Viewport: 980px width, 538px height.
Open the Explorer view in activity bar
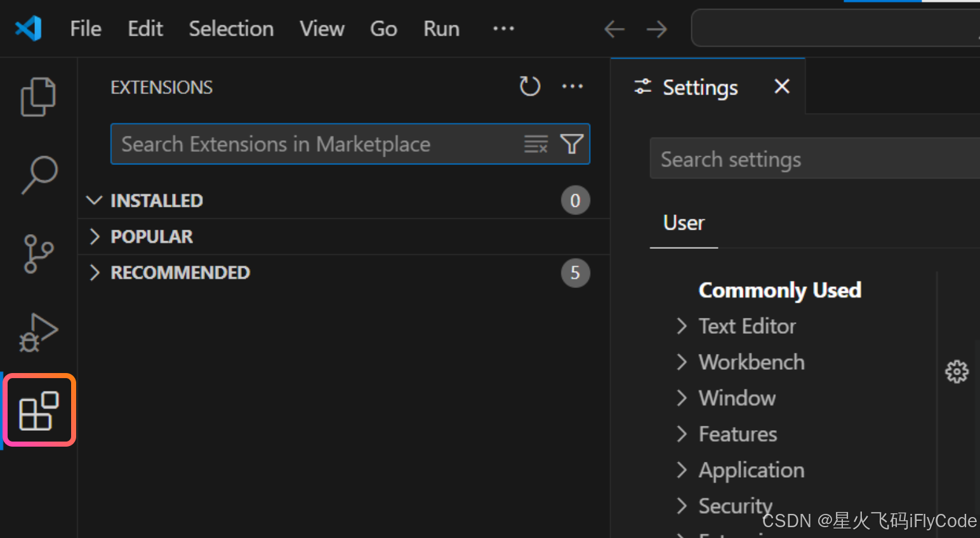click(38, 96)
